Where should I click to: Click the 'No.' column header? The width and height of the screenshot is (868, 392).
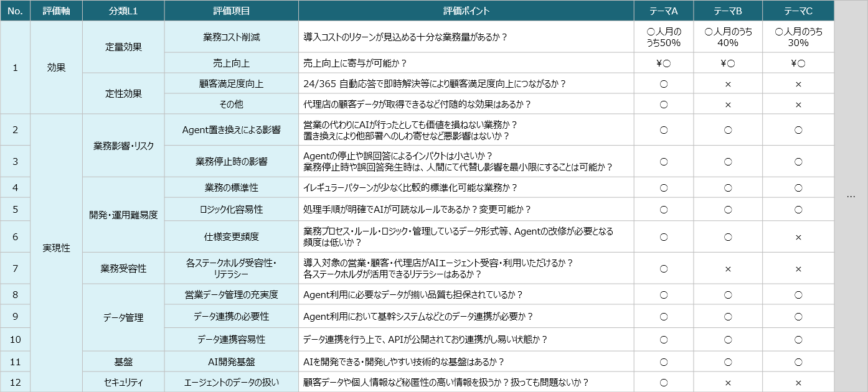[15, 11]
